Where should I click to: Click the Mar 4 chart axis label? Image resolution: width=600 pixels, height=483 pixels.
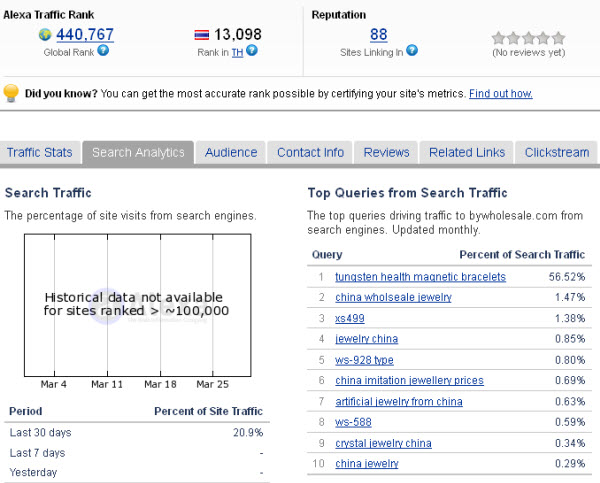[x=54, y=384]
